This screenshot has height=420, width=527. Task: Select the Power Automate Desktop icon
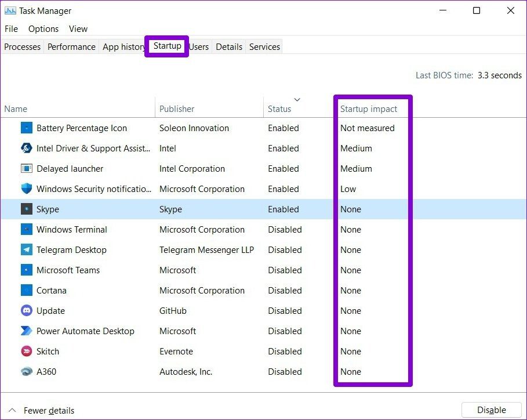(x=27, y=331)
